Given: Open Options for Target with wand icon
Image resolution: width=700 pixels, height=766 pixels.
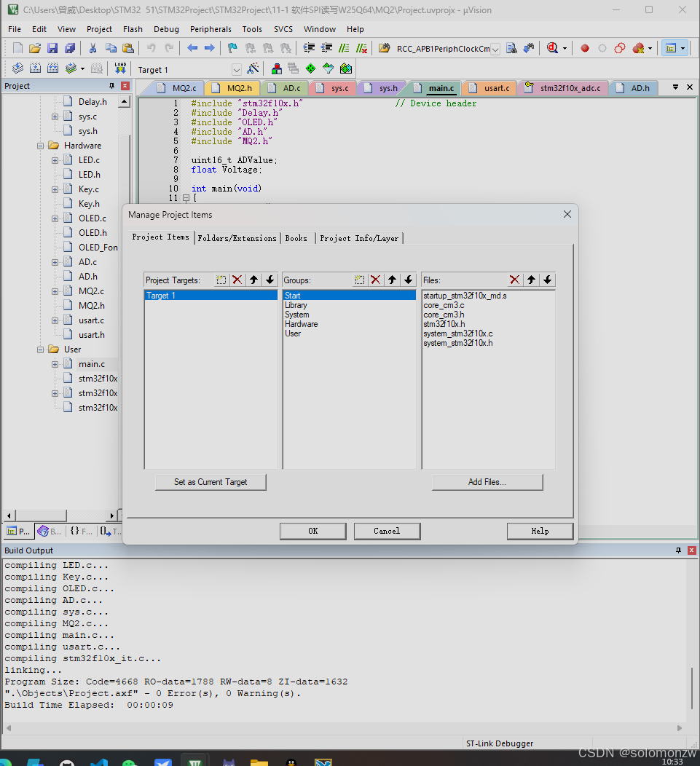Looking at the screenshot, I should pyautogui.click(x=253, y=69).
